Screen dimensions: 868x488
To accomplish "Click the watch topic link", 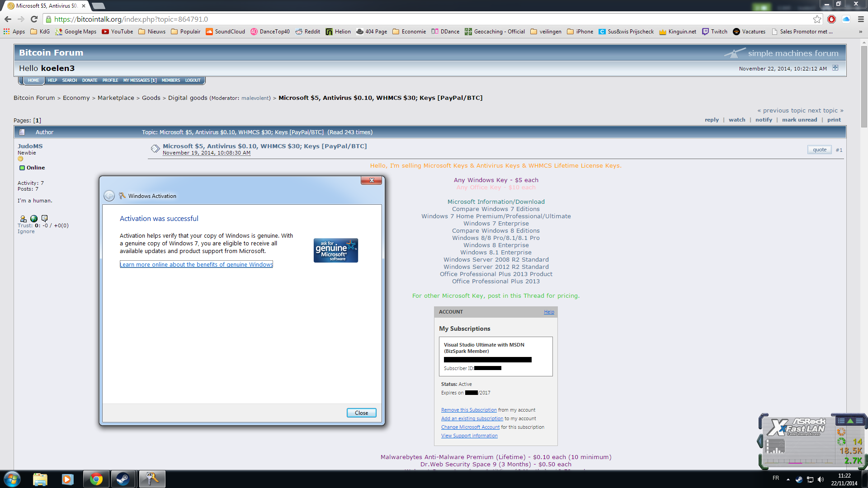I will pyautogui.click(x=737, y=120).
